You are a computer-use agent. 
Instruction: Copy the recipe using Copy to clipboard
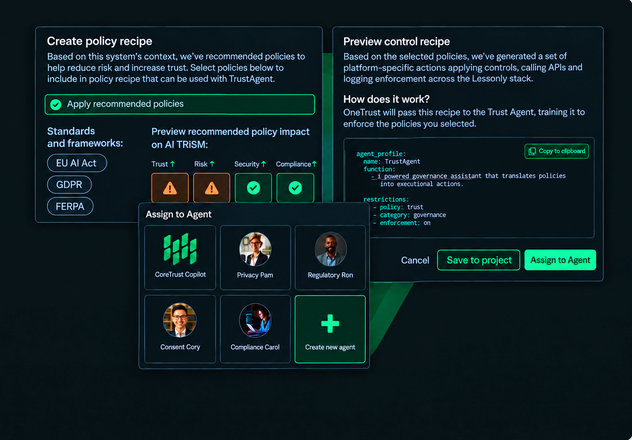click(x=557, y=151)
